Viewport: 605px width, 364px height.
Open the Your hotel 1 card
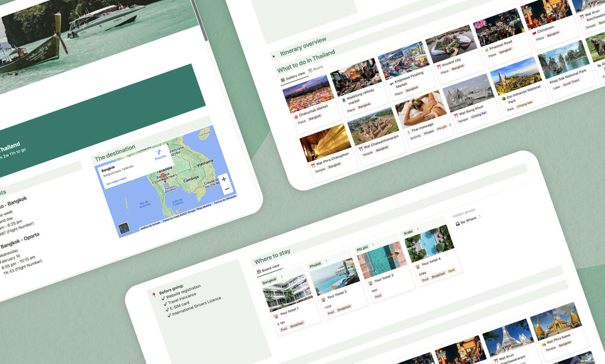pyautogui.click(x=291, y=303)
